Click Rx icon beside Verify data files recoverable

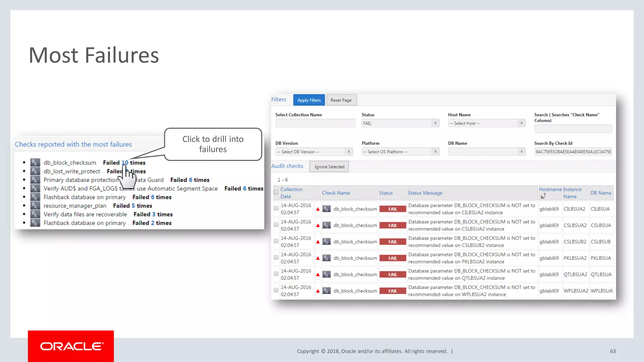(x=35, y=214)
